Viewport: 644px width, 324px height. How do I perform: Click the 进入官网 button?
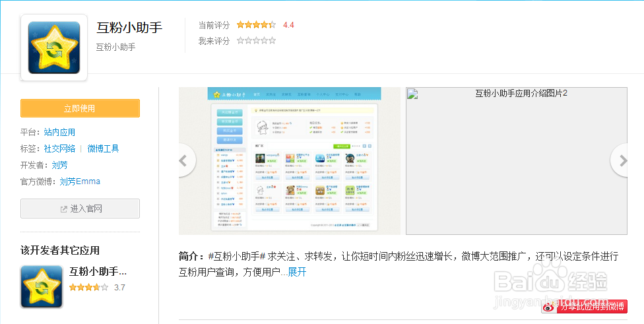click(x=80, y=209)
